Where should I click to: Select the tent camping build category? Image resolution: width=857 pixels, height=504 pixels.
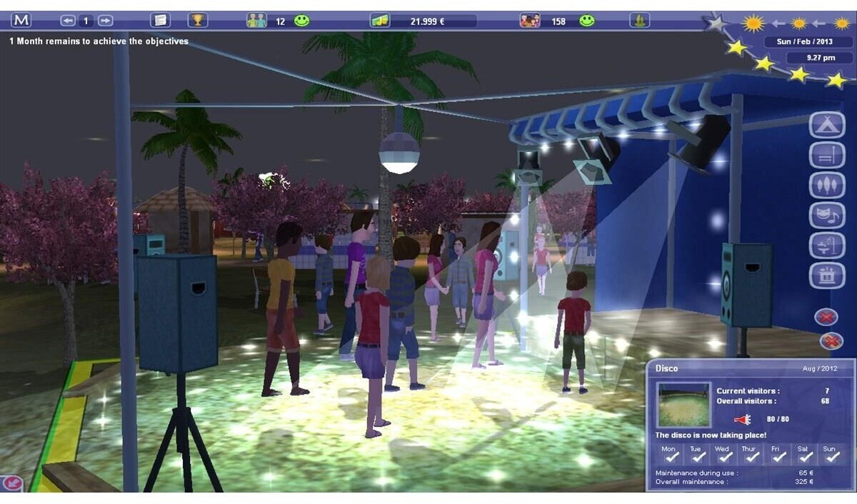827,125
